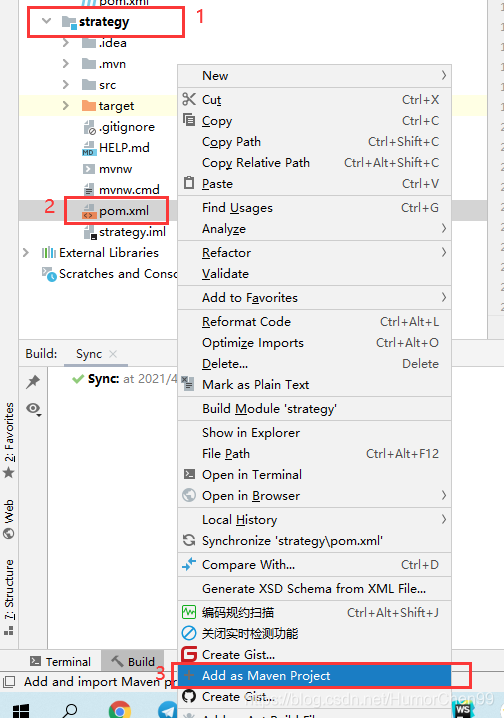Image resolution: width=504 pixels, height=718 pixels.
Task: Select the File Path menu entry
Action: pos(314,453)
